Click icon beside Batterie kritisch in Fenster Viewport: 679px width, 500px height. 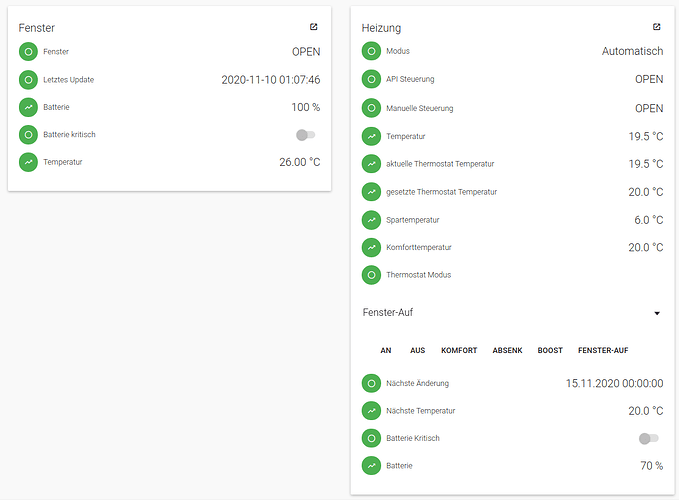coord(28,135)
